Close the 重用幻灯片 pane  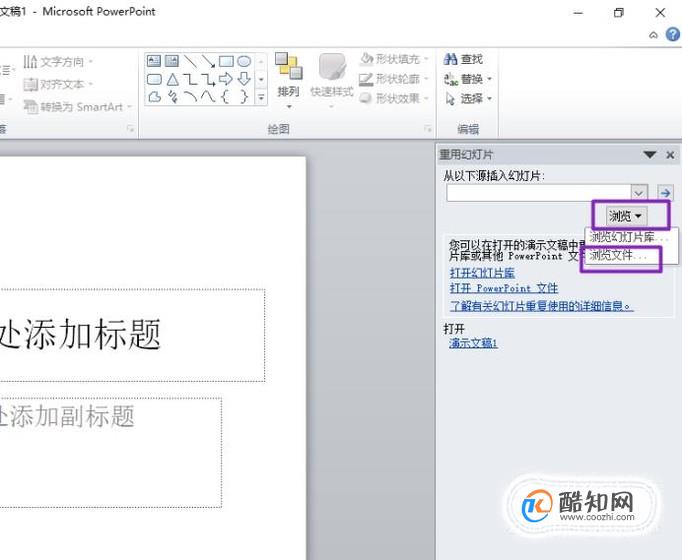pyautogui.click(x=670, y=155)
